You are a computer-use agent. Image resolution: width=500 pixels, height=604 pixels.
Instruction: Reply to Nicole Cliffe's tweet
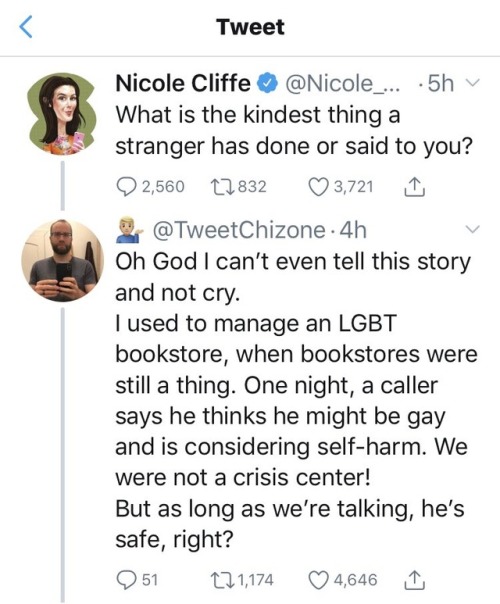coord(150,187)
